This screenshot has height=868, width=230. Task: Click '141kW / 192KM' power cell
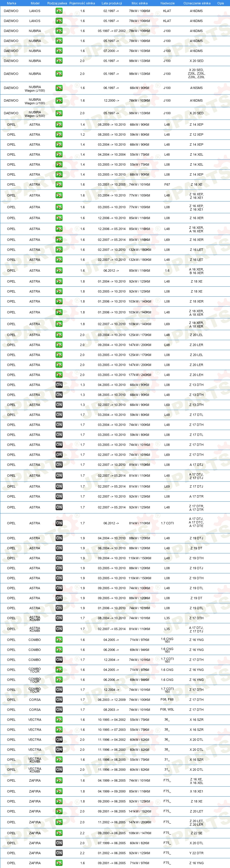click(x=140, y=811)
